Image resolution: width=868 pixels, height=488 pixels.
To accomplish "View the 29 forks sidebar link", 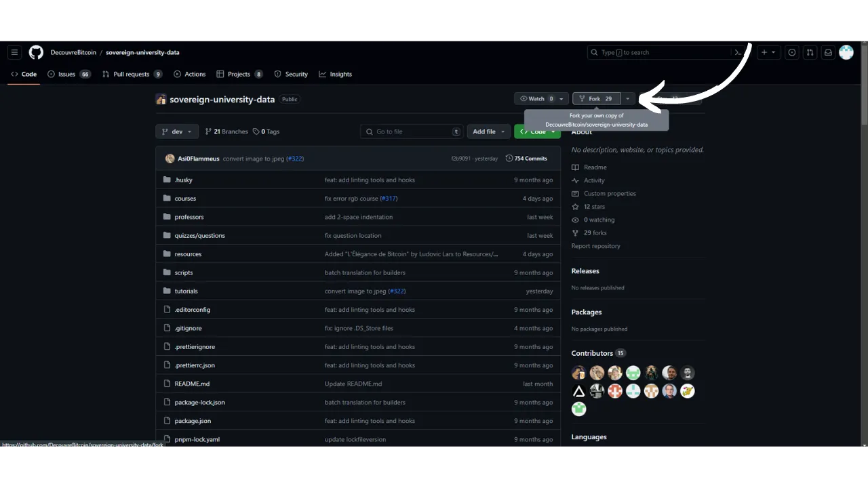I will click(589, 233).
